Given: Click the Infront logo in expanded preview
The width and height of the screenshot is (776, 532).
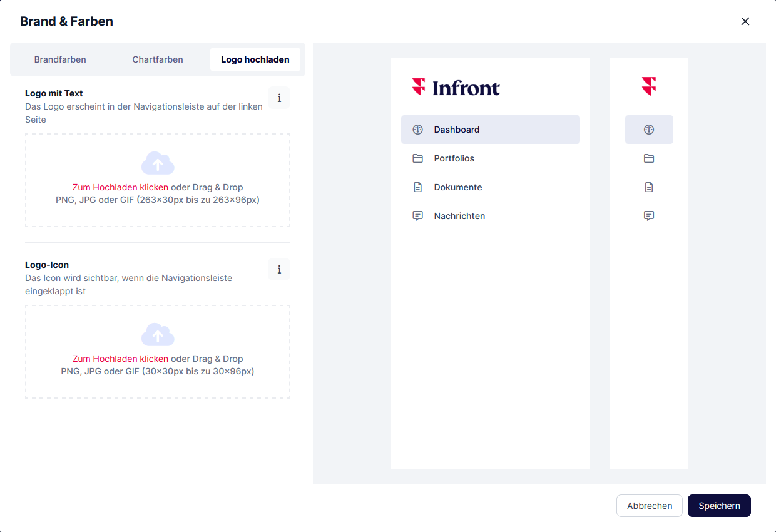Looking at the screenshot, I should [456, 88].
